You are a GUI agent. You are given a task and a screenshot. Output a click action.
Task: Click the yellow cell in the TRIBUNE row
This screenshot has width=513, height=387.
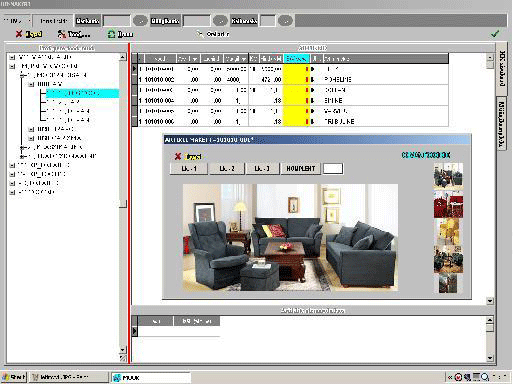tap(295, 121)
